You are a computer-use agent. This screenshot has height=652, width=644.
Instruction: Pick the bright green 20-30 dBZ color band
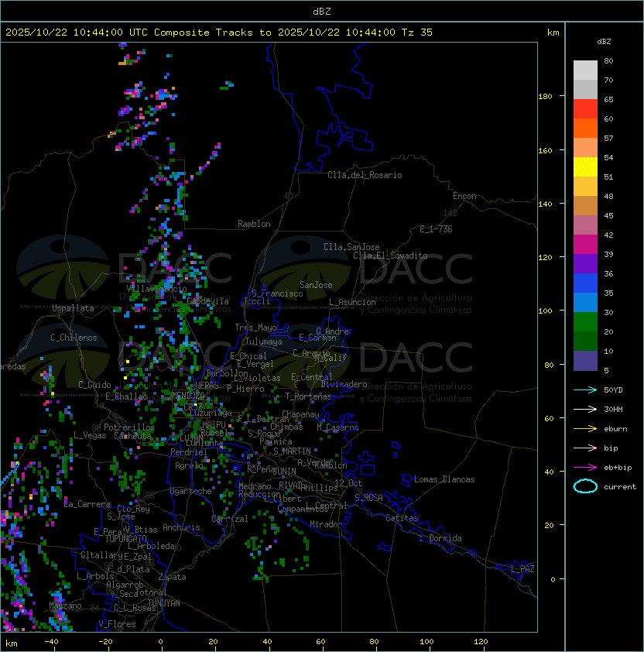[585, 322]
